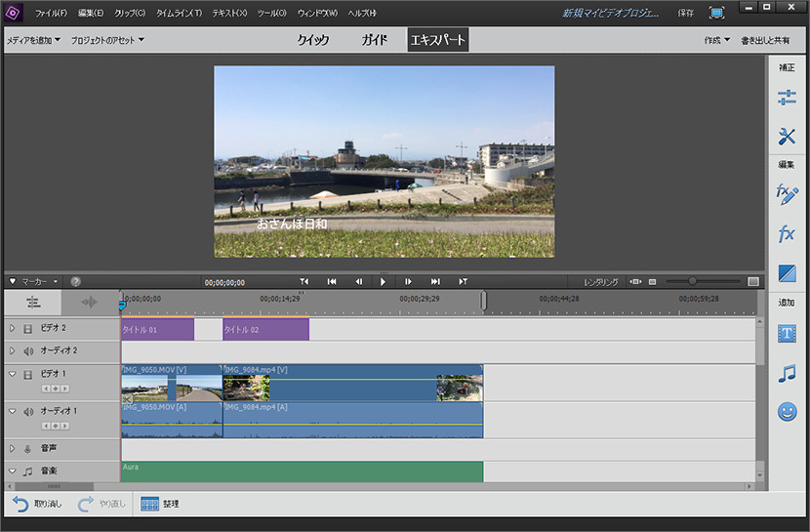Mute the オーディオ 1 track speaker icon
The height and width of the screenshot is (532, 810).
point(28,412)
